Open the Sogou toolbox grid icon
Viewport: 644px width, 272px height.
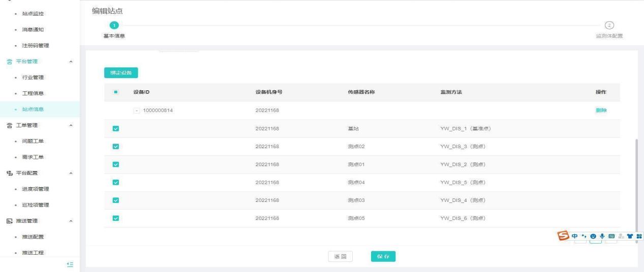638,235
